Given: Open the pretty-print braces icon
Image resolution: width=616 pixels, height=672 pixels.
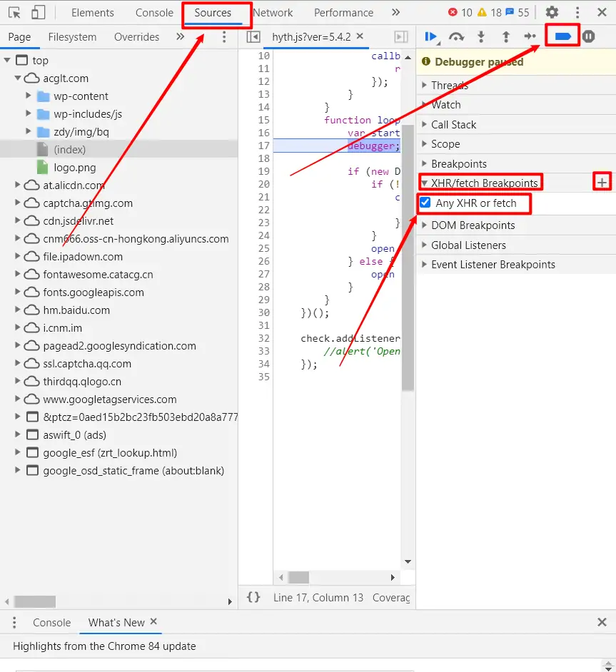Looking at the screenshot, I should pyautogui.click(x=254, y=598).
